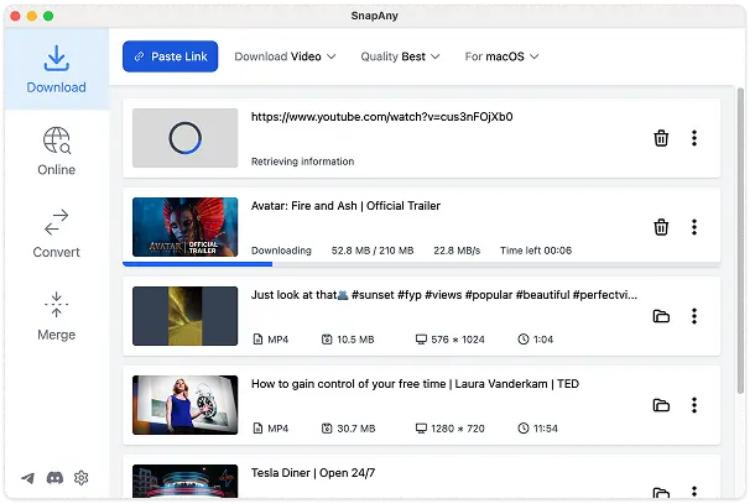Open more options for sunset video
Screen dimensions: 750x504
(x=694, y=316)
